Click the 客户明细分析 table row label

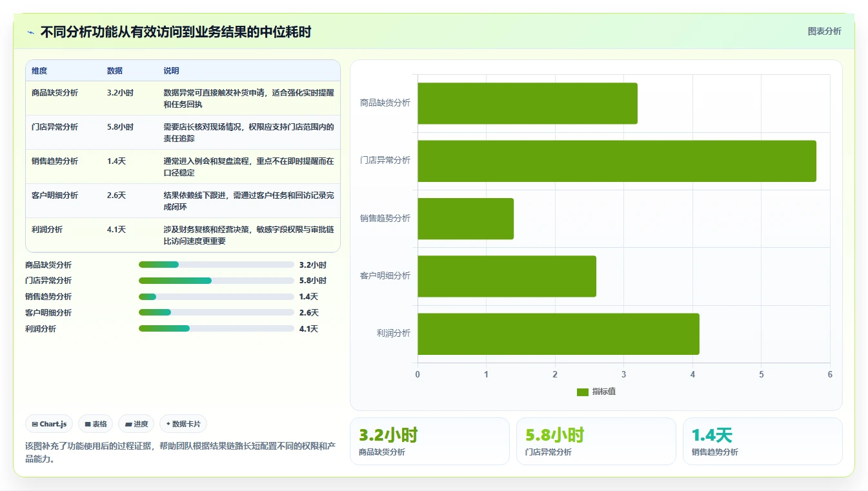[x=55, y=195]
